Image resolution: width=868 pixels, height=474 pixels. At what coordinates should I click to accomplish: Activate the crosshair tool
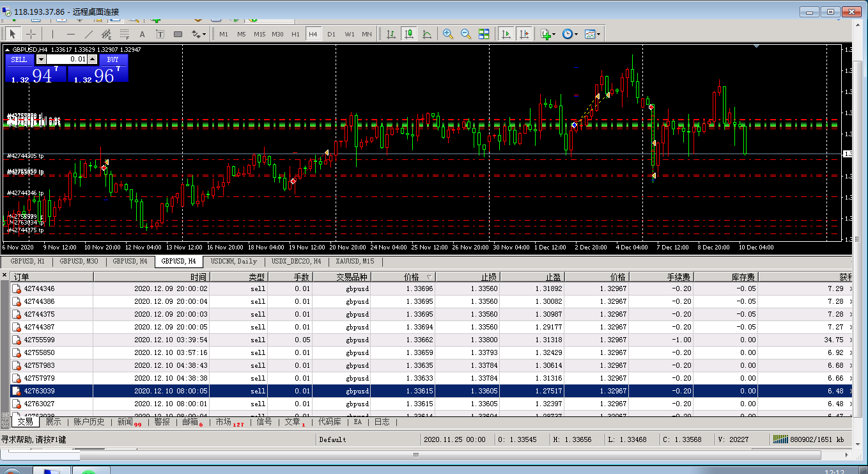[x=31, y=34]
